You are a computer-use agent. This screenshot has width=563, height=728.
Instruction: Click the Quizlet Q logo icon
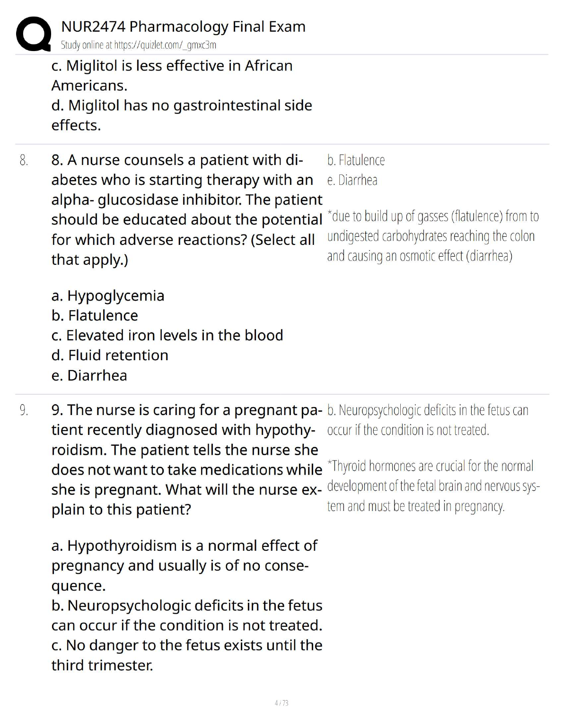coord(34,34)
